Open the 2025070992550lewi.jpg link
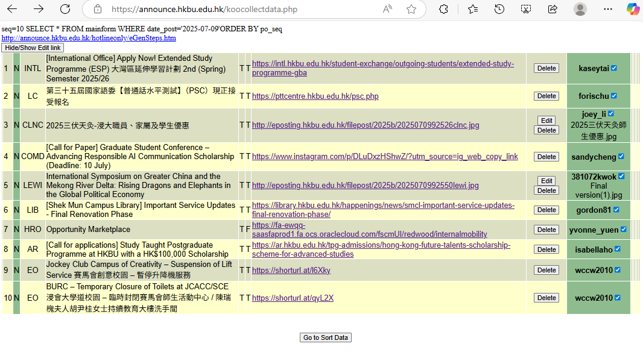The image size is (643, 364). coord(365,185)
